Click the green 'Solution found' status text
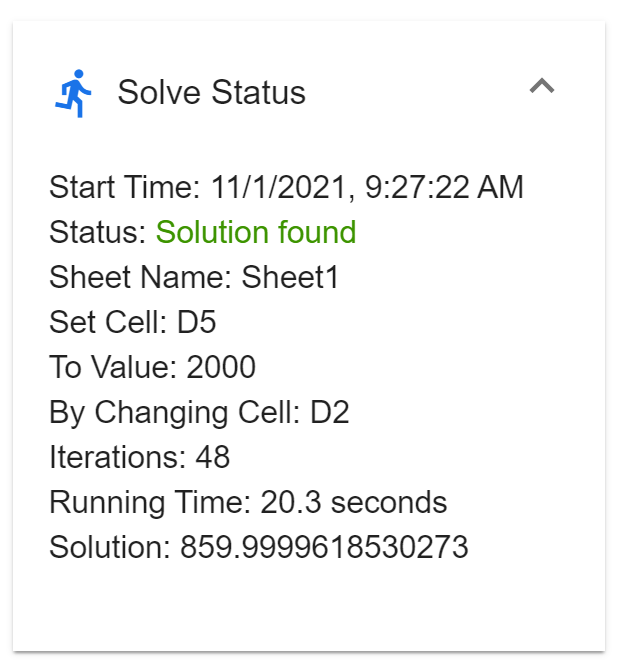The height and width of the screenshot is (668, 623). coord(256,233)
